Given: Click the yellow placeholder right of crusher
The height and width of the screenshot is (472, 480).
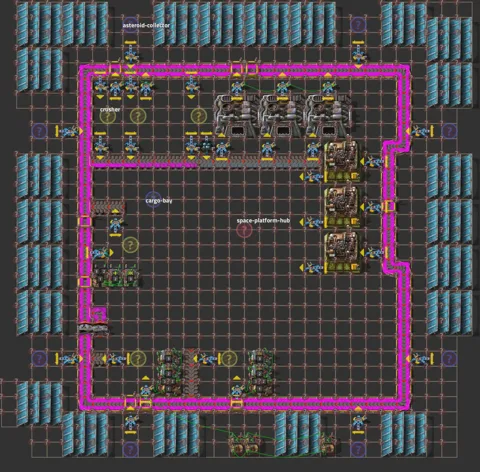Looking at the screenshot, I should pos(138,116).
